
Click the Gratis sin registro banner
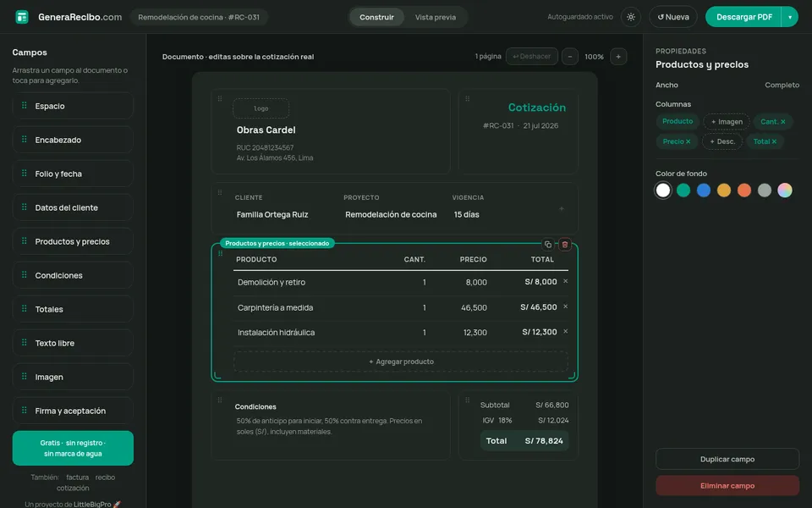point(73,448)
